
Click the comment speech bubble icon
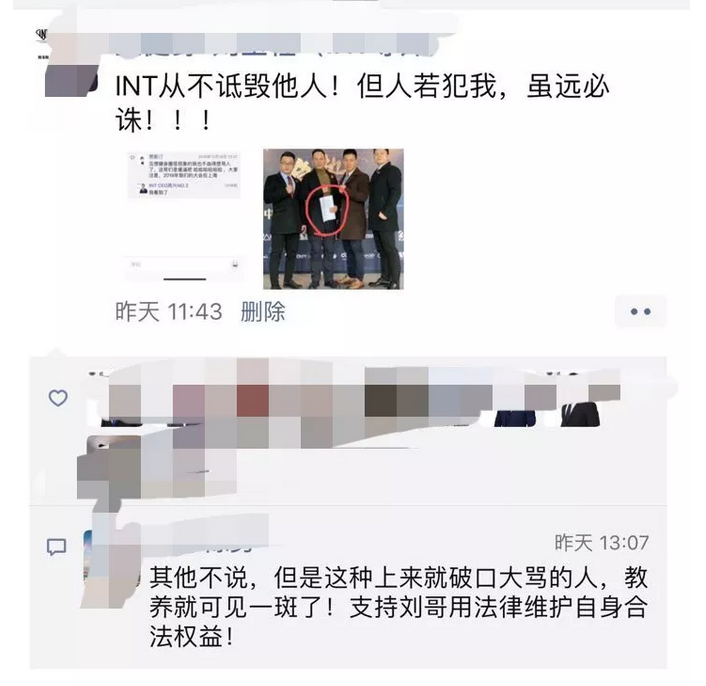click(57, 547)
